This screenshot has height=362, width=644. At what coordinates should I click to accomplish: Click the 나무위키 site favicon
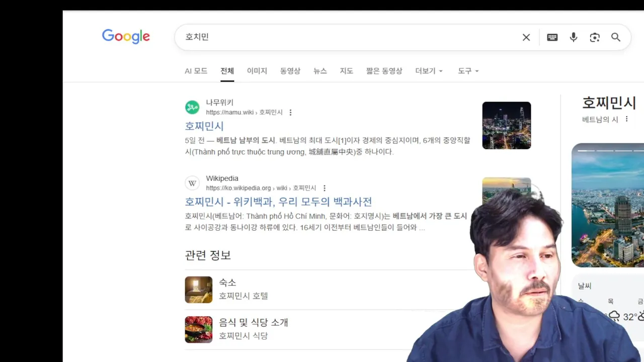[192, 107]
